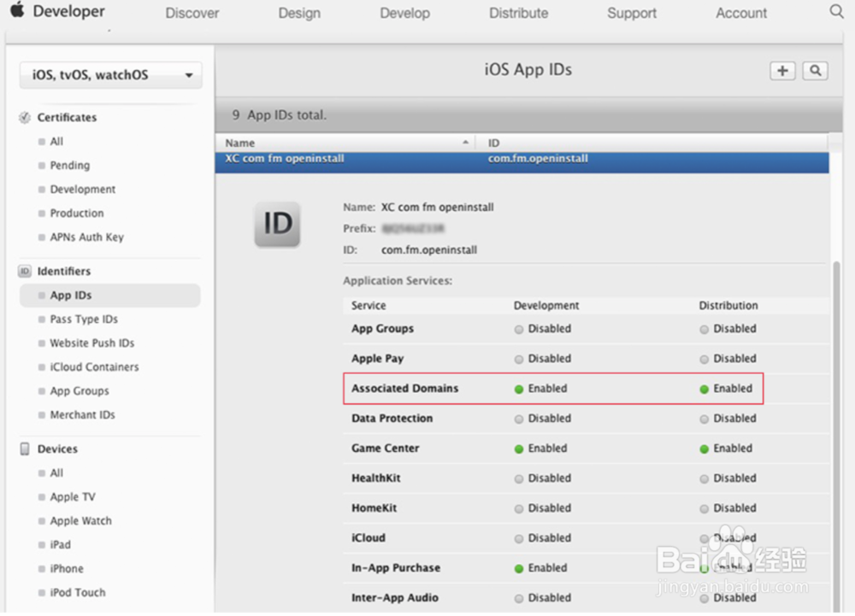The image size is (855, 616).
Task: Click the Certificates section icon
Action: click(25, 118)
